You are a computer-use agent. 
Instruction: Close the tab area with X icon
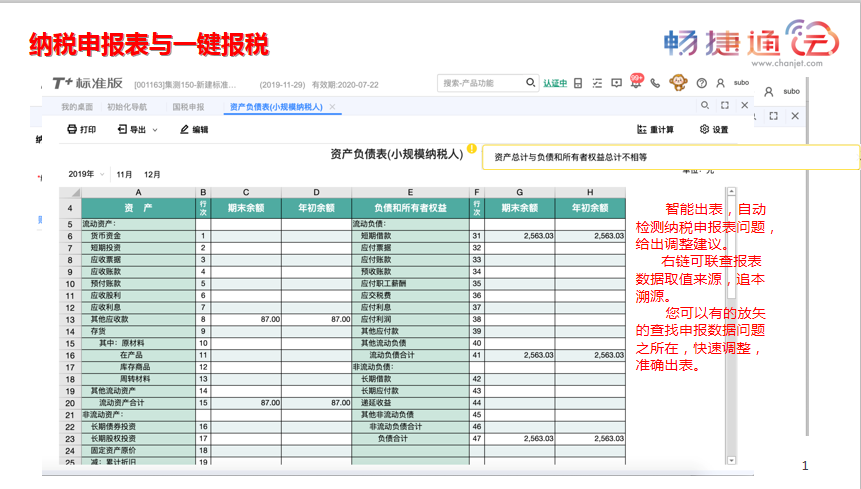pyautogui.click(x=745, y=105)
